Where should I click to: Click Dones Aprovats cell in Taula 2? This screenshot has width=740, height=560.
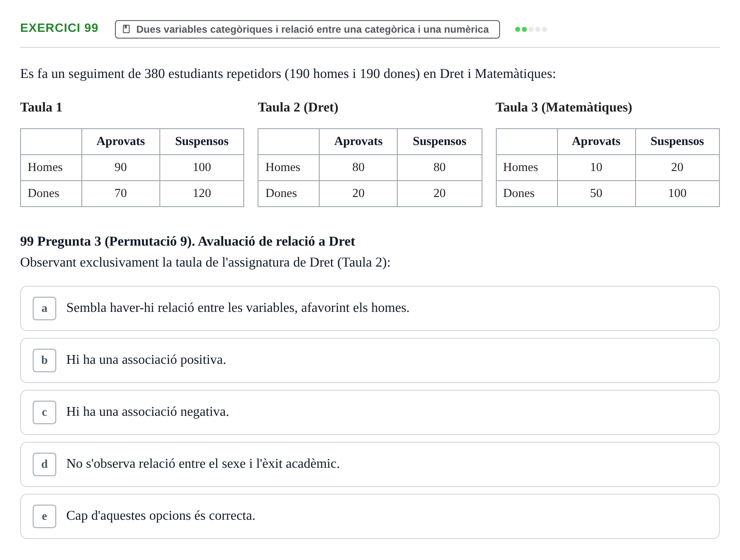[358, 193]
